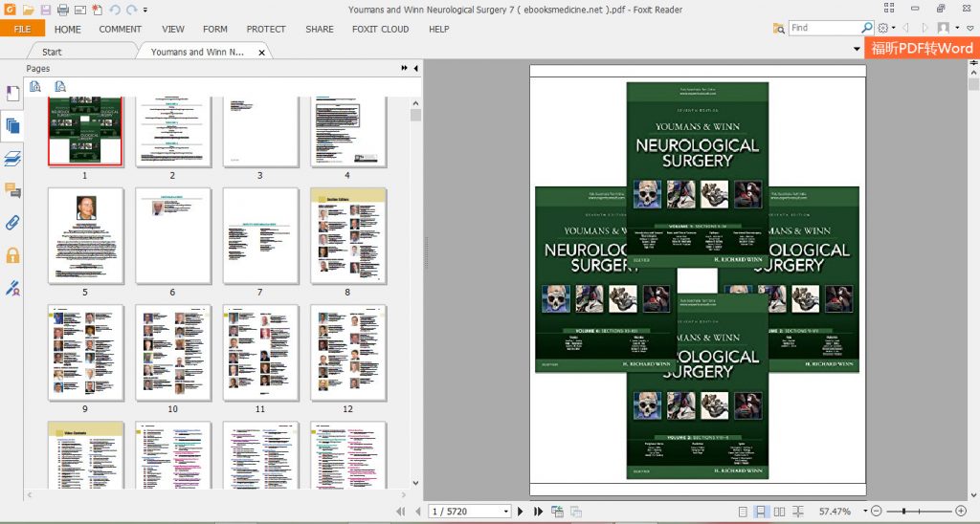Open the PROTECT ribbon tab
The width and height of the screenshot is (980, 524).
[x=266, y=29]
